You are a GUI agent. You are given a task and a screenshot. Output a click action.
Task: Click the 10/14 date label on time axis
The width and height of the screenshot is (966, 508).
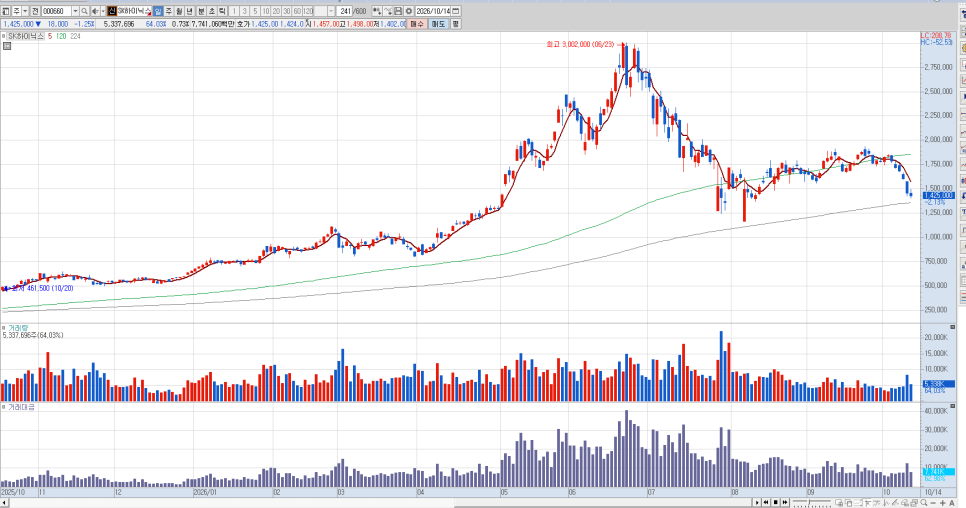[x=933, y=492]
